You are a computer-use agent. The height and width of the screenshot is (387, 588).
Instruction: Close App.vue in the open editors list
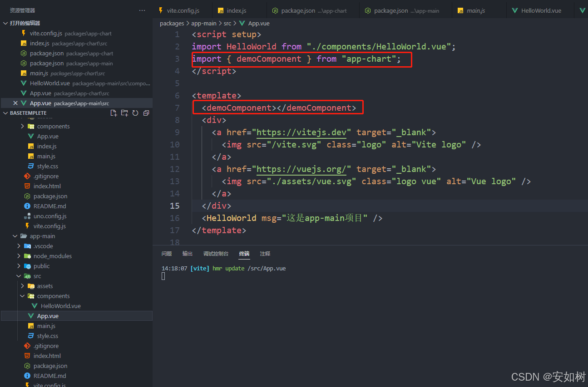[15, 103]
